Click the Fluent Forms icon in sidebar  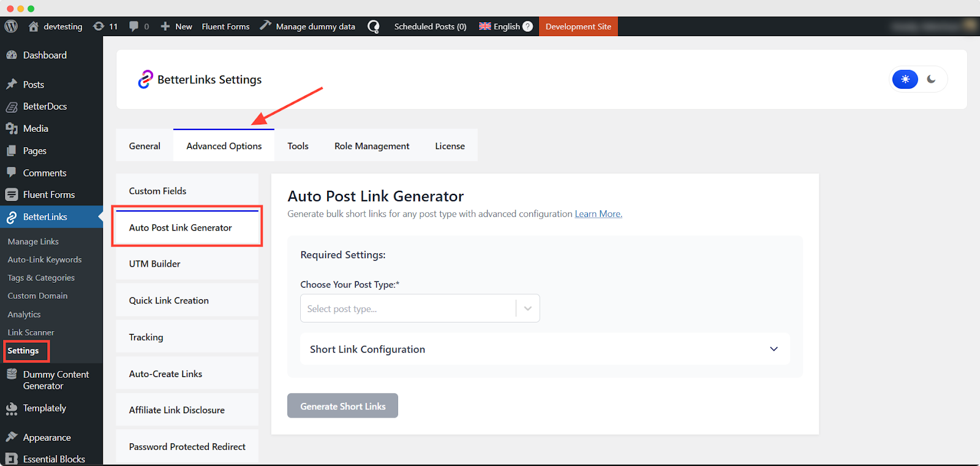[12, 195]
